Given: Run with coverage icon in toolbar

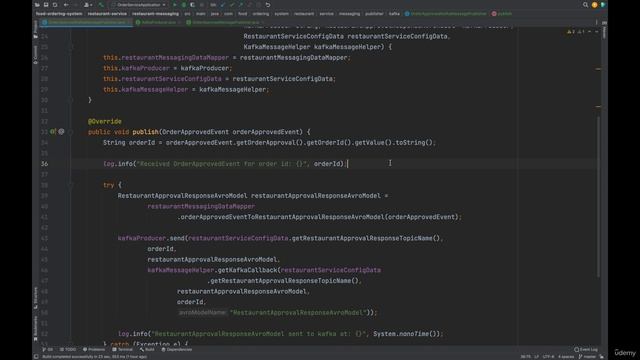Looking at the screenshot, I should point(192,5).
